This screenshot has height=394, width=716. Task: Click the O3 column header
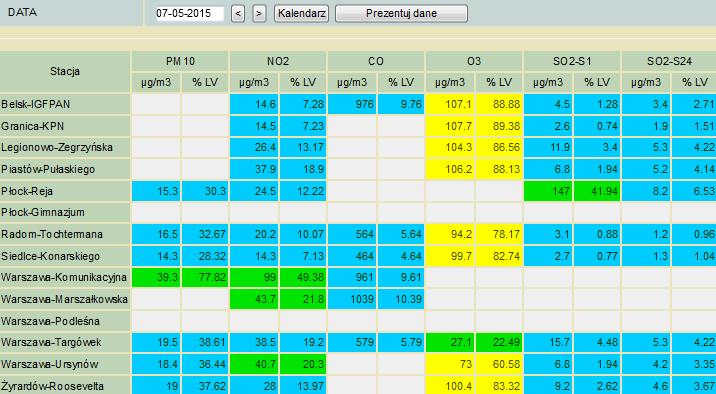[x=474, y=61]
